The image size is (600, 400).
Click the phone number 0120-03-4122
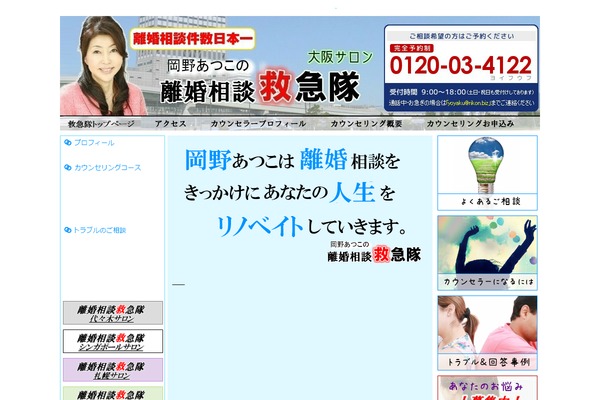461,65
